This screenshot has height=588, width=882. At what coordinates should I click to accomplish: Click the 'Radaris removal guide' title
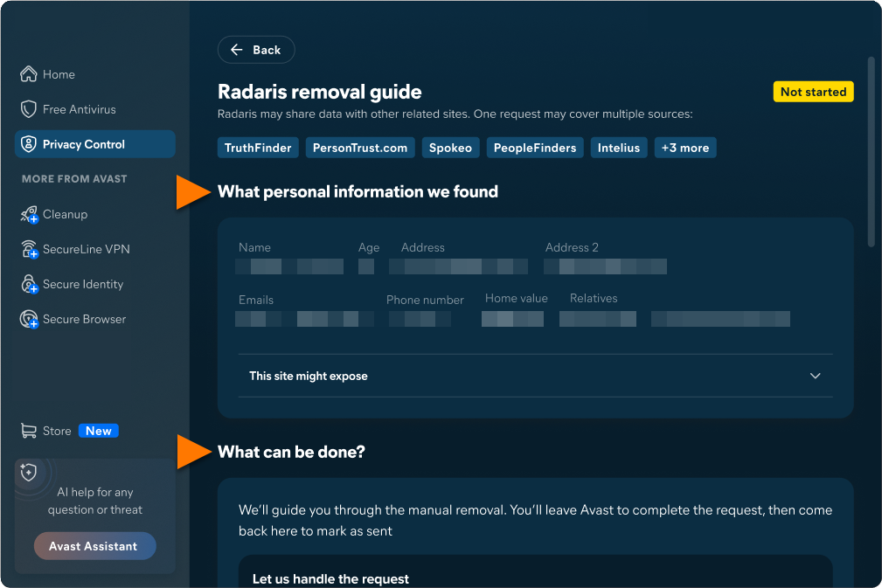320,92
